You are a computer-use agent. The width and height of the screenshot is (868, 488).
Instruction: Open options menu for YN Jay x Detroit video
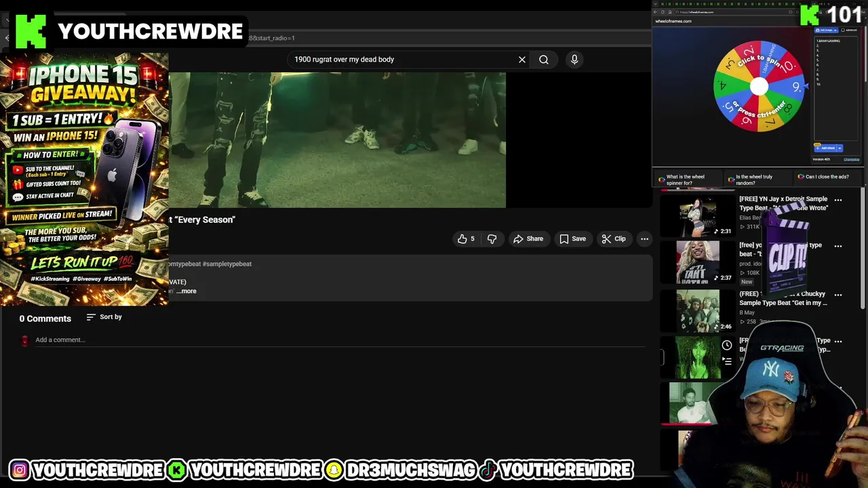point(838,200)
